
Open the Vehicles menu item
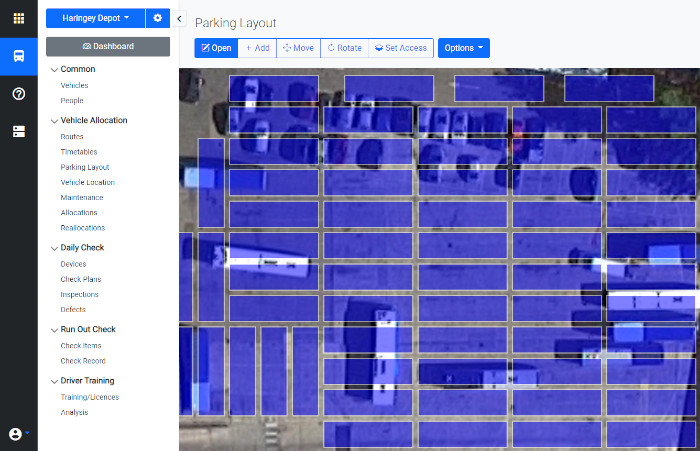coord(74,85)
